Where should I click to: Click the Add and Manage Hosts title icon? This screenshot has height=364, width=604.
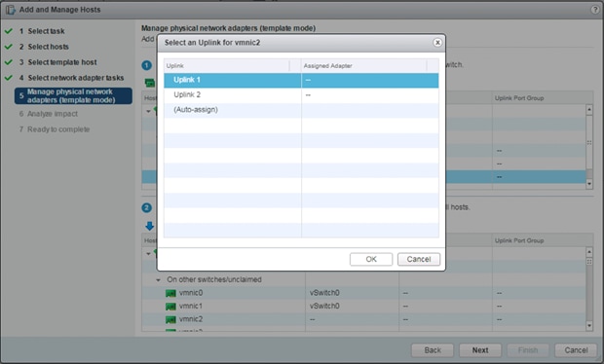point(11,10)
